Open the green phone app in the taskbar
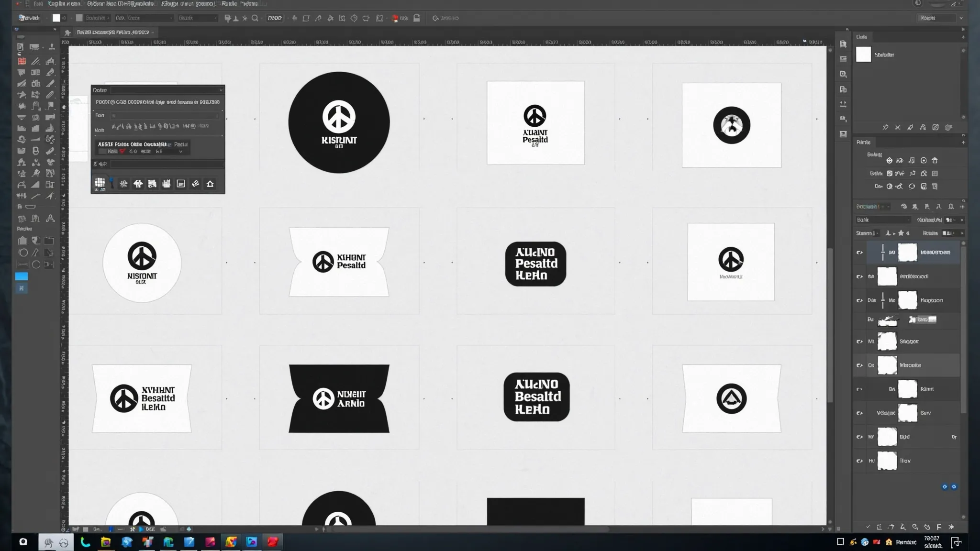The image size is (980, 551). coord(85,542)
